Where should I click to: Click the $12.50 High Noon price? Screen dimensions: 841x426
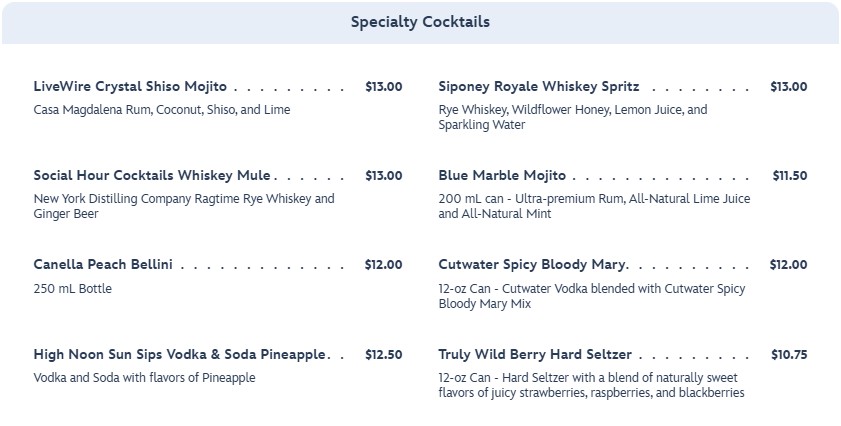click(x=383, y=355)
